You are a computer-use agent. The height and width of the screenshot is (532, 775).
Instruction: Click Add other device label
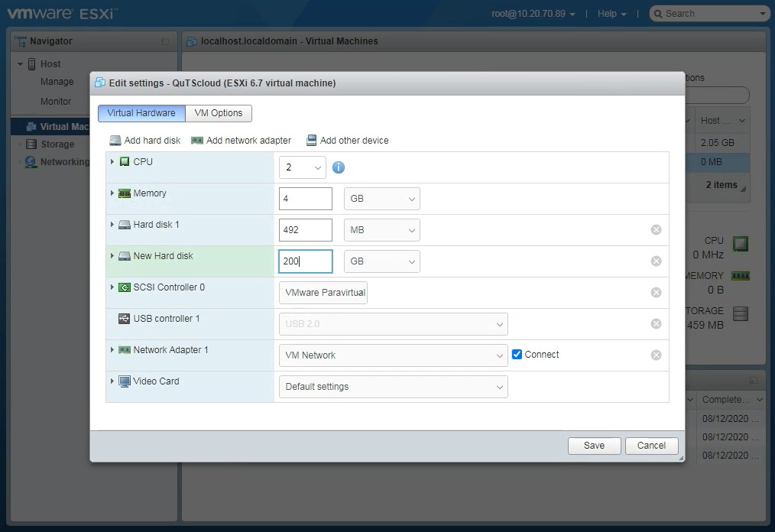click(355, 141)
